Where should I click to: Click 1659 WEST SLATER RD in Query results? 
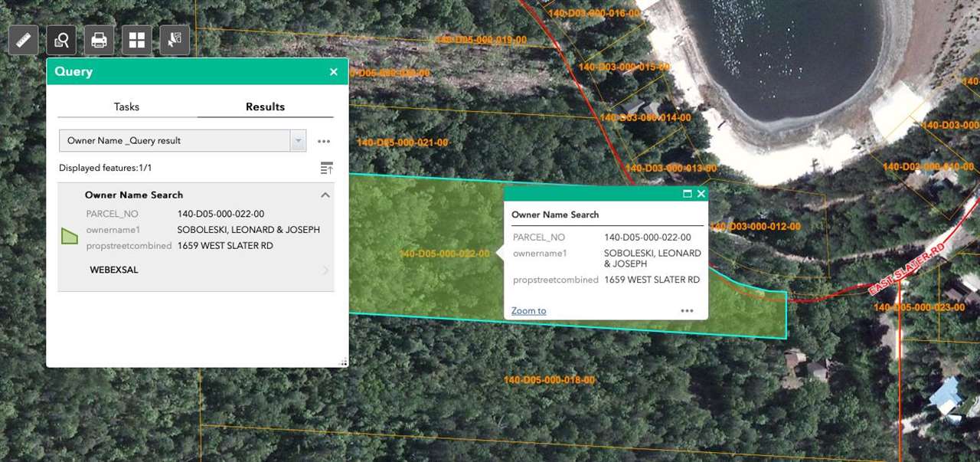tap(225, 246)
